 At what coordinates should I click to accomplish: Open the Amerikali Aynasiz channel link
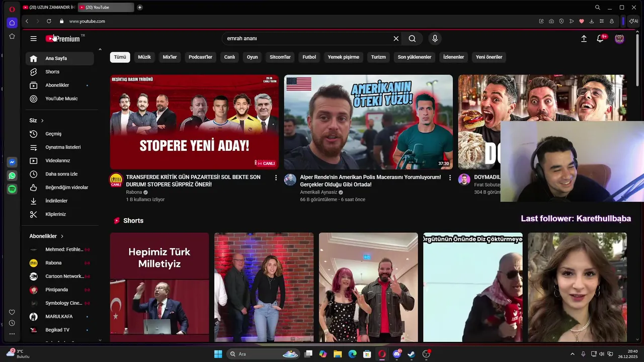coord(318,193)
